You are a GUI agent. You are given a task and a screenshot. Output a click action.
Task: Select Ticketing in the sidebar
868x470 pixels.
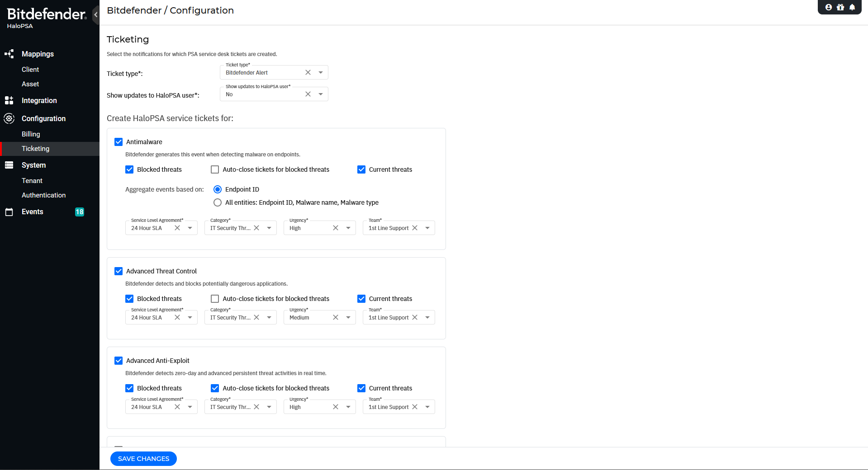(50, 149)
